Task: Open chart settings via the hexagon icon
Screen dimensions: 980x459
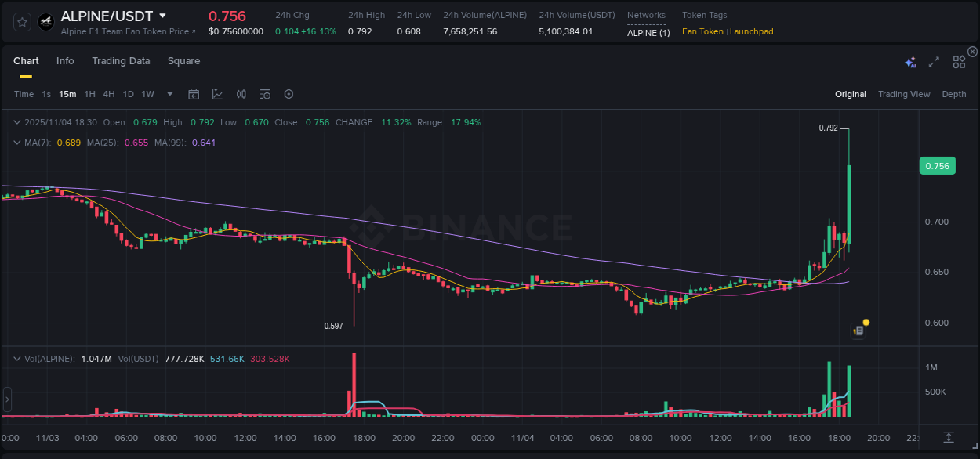Action: point(289,94)
